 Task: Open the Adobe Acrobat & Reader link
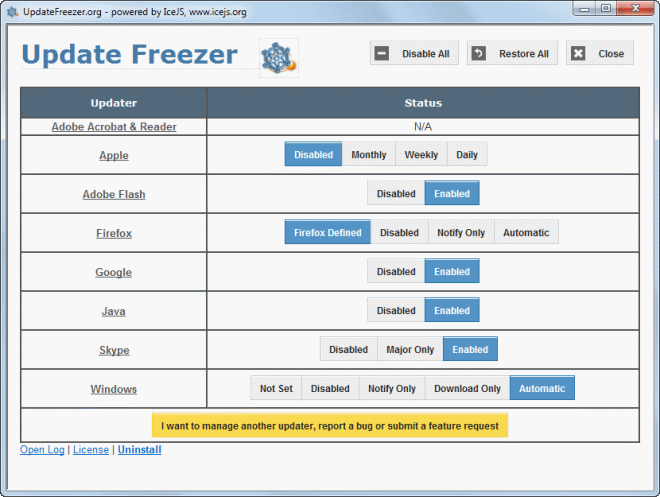(x=114, y=127)
